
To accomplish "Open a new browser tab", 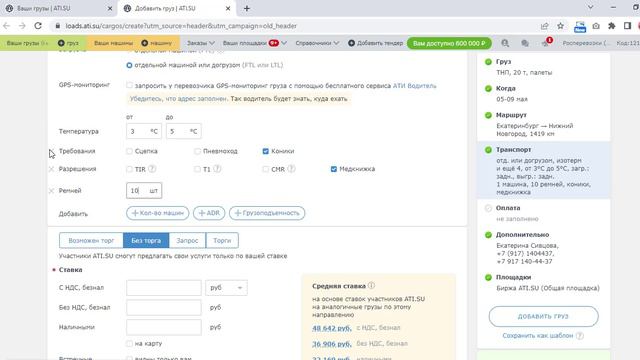I will pyautogui.click(x=247, y=8).
